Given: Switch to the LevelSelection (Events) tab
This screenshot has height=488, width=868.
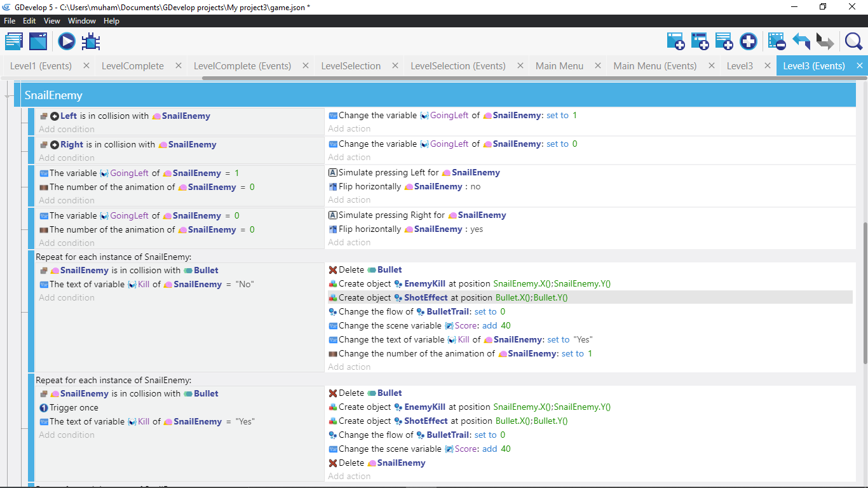Looking at the screenshot, I should (458, 66).
